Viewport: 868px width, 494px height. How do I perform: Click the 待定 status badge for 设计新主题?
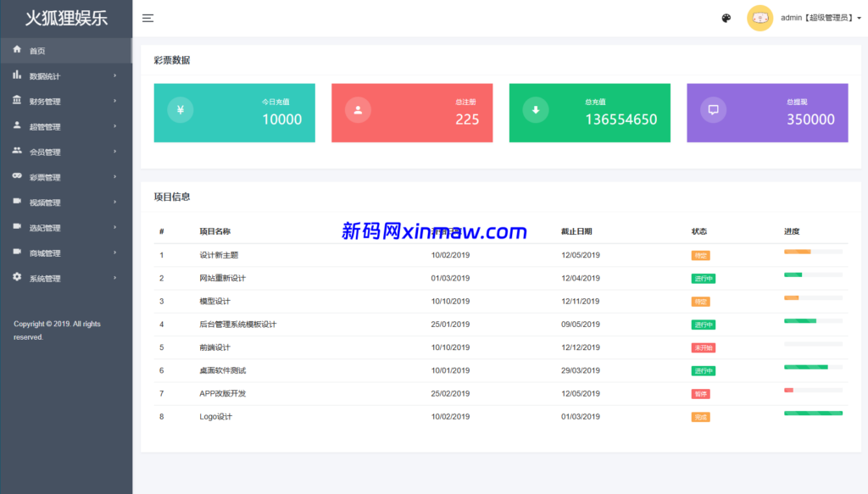(x=701, y=256)
